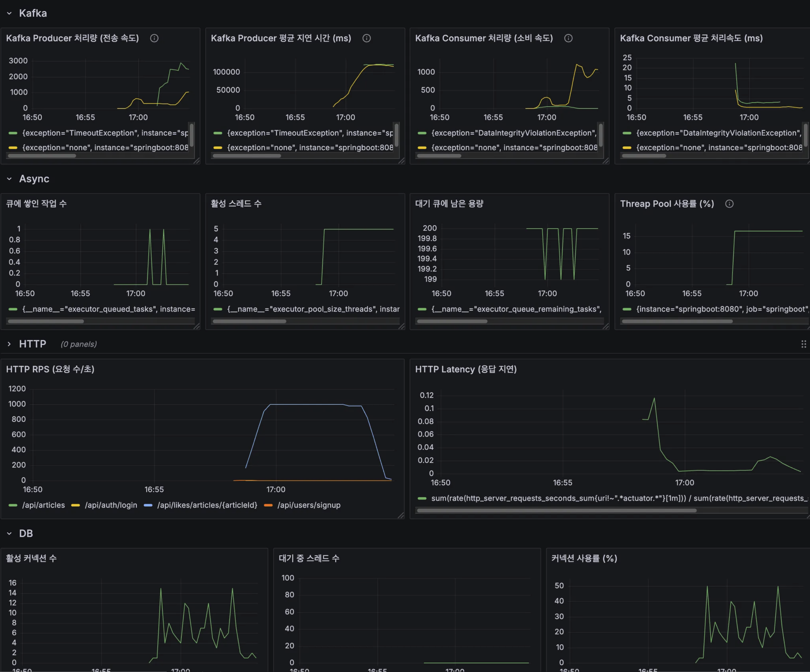Click info icon on Kafka Producer 평균 지연 시간 panel
Viewport: 810px width, 672px height.
click(x=367, y=38)
